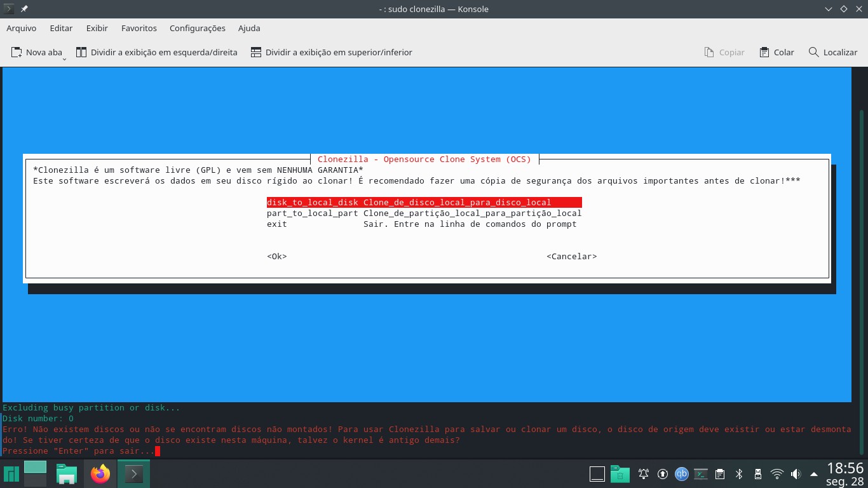Launch Firefox from the taskbar
868x488 pixels.
click(x=100, y=474)
